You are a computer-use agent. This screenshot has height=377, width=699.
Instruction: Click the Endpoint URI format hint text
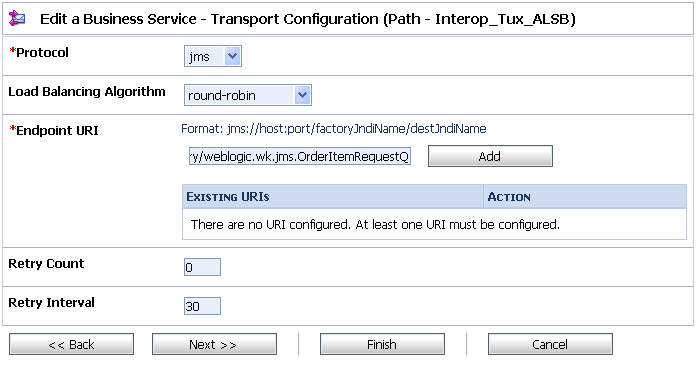(333, 129)
